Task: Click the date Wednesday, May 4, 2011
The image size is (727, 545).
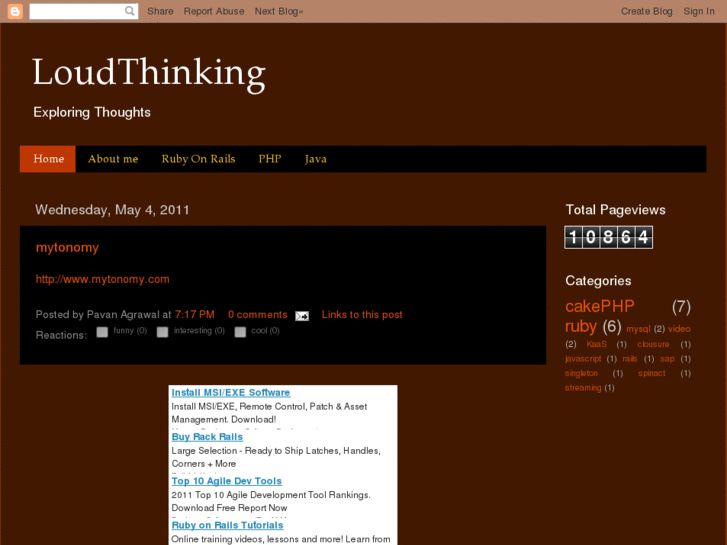Action: 112,210
